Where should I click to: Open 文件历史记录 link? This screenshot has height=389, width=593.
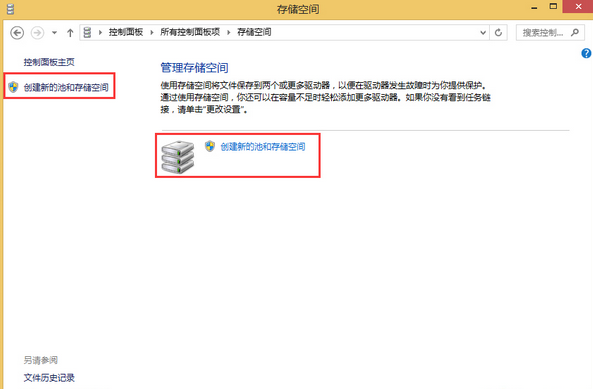tap(49, 378)
